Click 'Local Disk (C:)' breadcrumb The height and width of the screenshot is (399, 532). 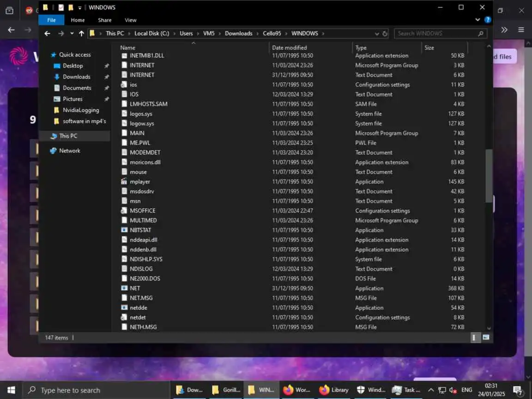pos(151,33)
